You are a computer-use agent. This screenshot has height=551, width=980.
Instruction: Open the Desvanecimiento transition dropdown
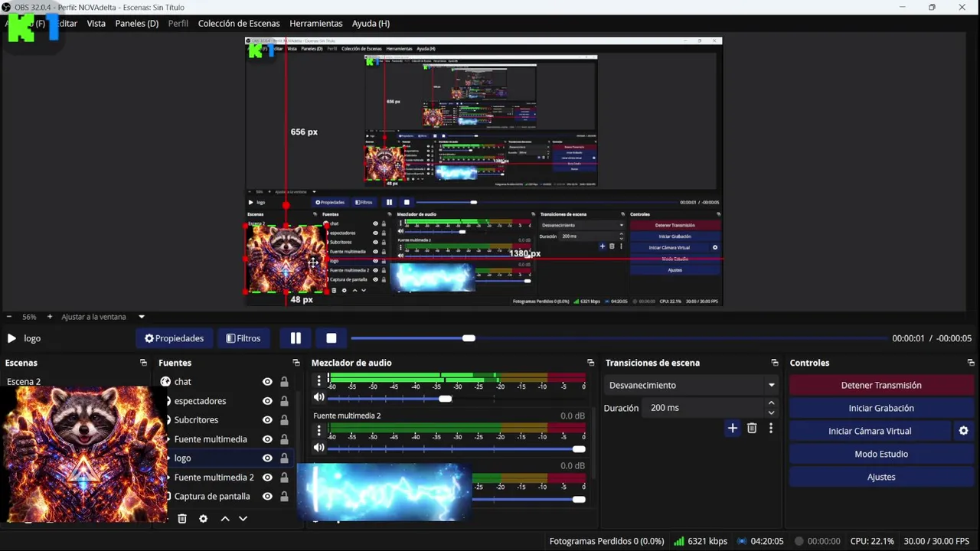tap(691, 385)
